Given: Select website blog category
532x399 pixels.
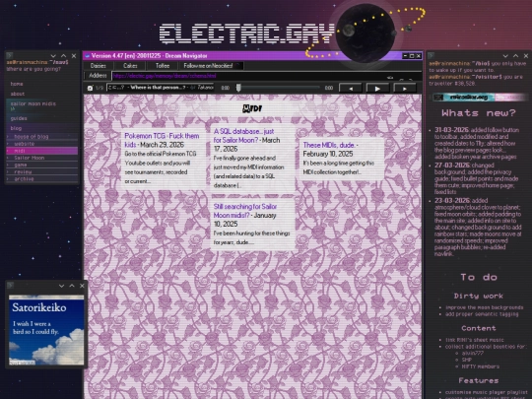Looking at the screenshot, I should coord(24,144).
